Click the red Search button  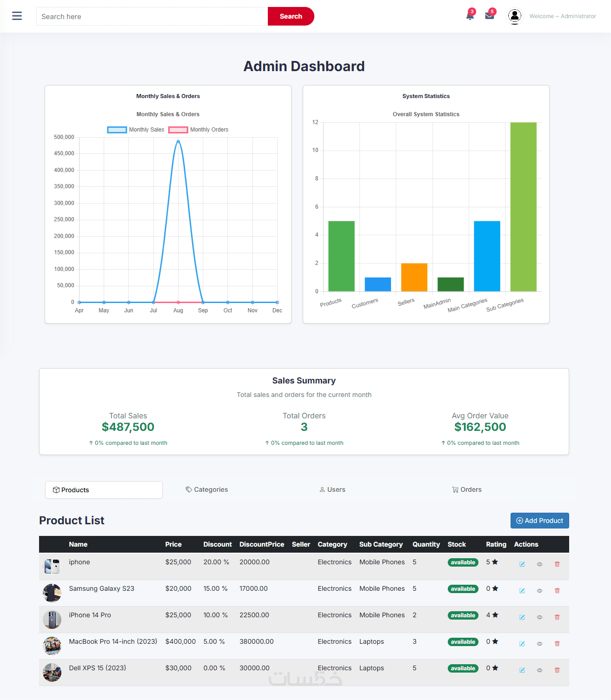pyautogui.click(x=291, y=16)
